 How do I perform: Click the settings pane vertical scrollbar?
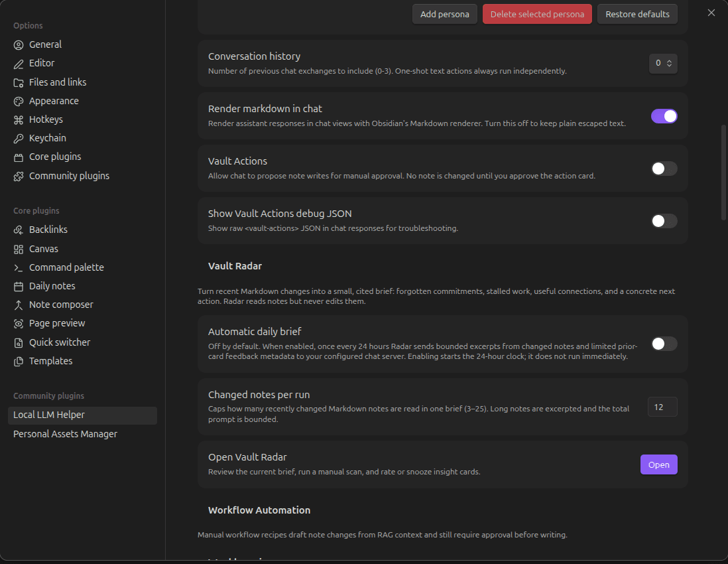[x=723, y=172]
